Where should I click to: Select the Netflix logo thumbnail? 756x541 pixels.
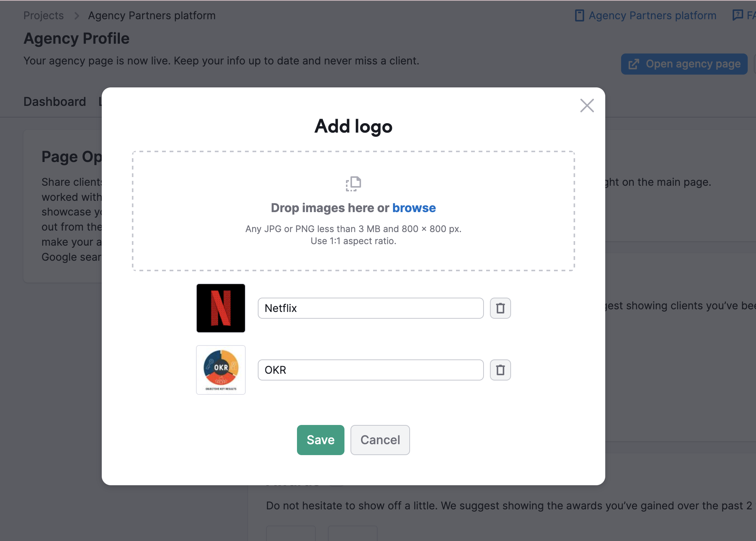221,308
